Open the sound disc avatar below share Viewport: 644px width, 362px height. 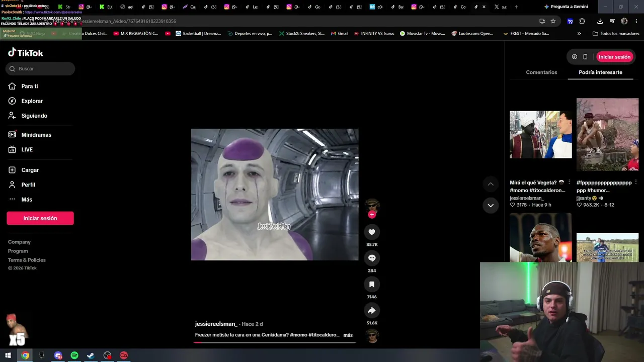(372, 335)
